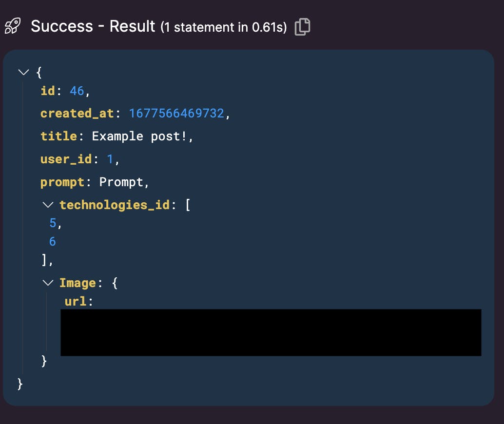
Task: Copy the result using the clipboard icon
Action: pos(302,26)
